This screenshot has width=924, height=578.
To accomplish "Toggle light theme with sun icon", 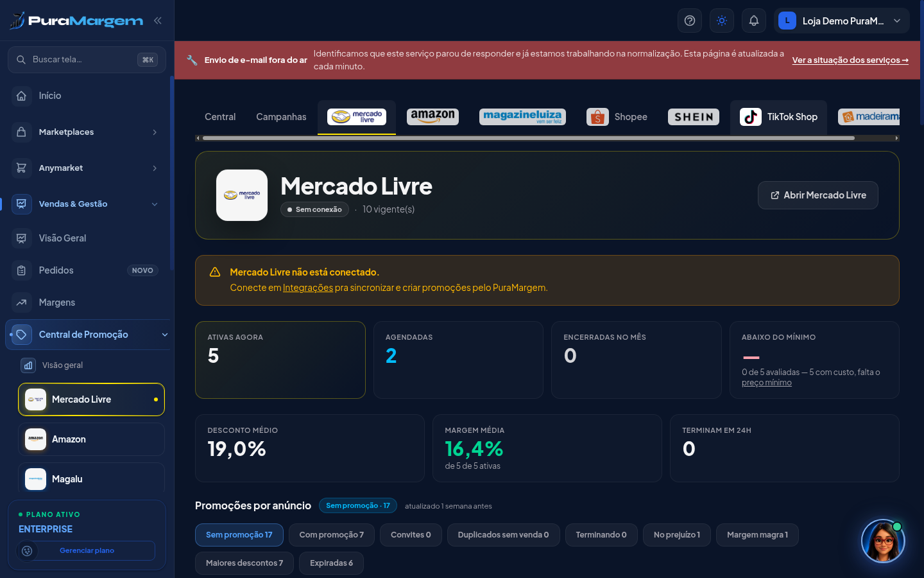I will coord(722,21).
